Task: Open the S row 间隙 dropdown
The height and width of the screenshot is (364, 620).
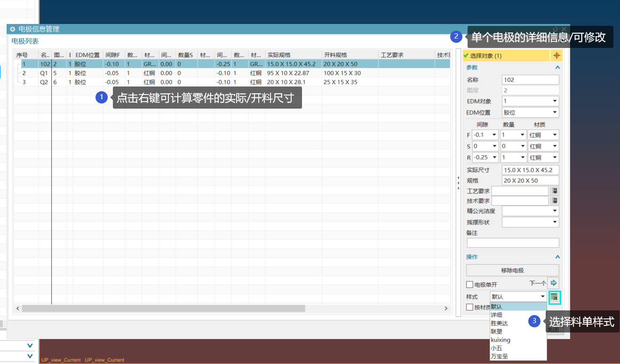Action: [485, 146]
